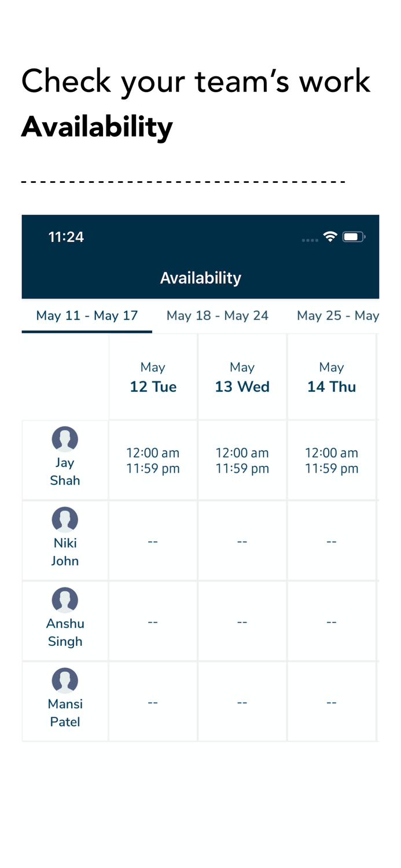Select the May 12 Tue column header
The image size is (401, 868).
[153, 377]
